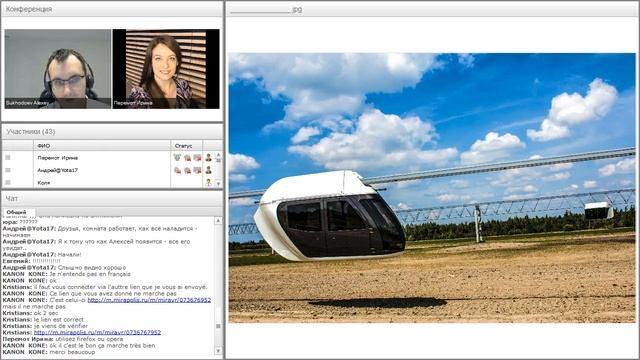Click the Участники (43) panel header
The height and width of the screenshot is (360, 640).
coord(112,132)
